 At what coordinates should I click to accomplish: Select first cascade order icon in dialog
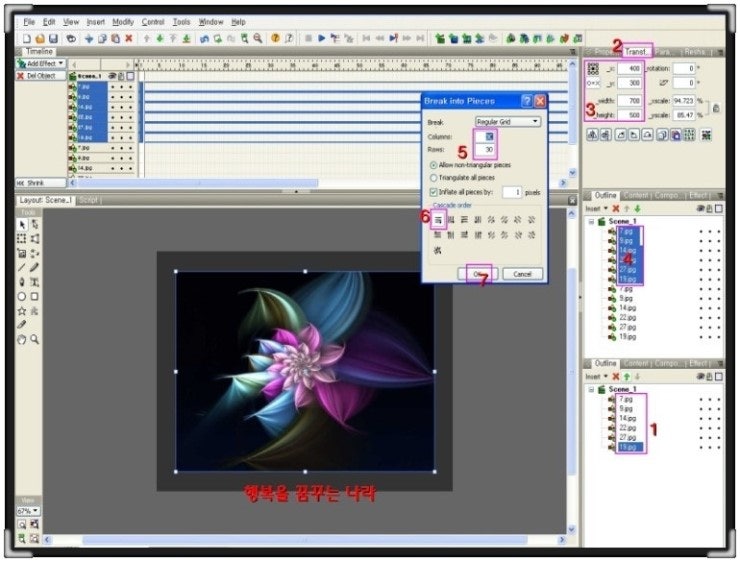tap(438, 220)
